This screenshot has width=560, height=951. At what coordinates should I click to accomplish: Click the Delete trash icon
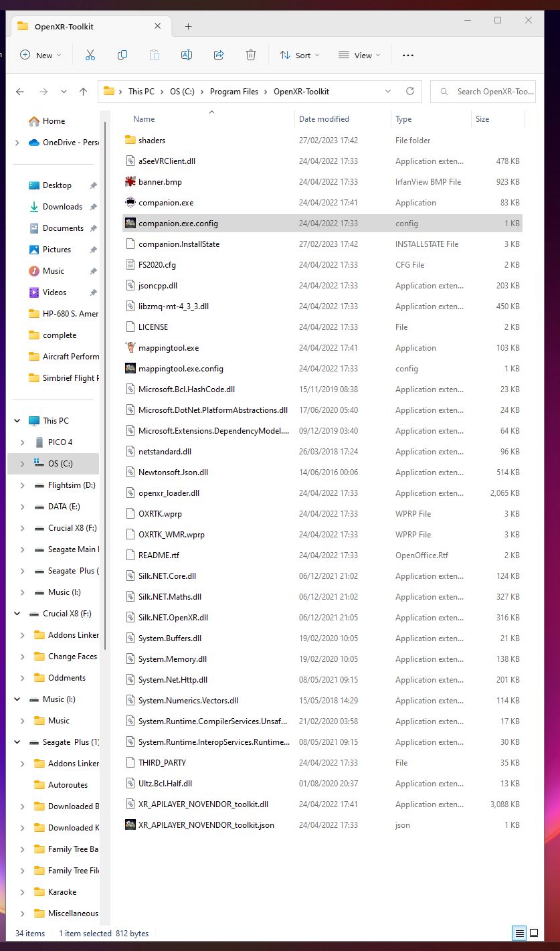[x=251, y=55]
